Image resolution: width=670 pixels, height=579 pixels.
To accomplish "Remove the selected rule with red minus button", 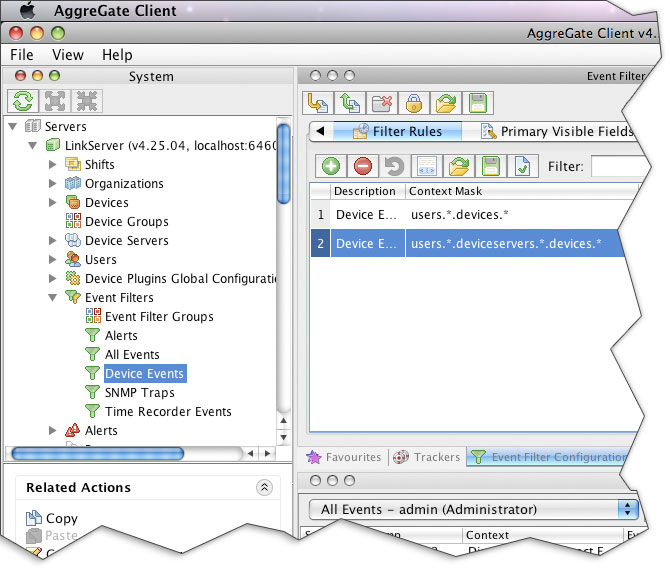I will (x=363, y=166).
